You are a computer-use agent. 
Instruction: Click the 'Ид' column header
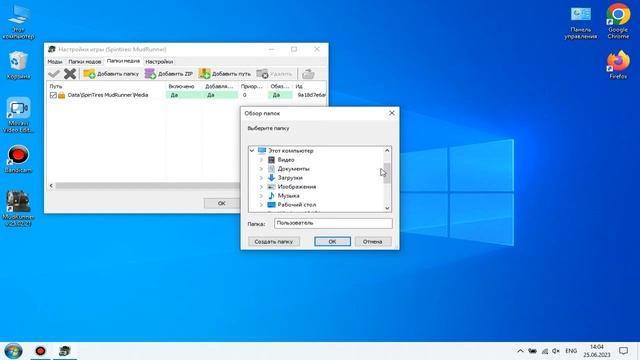[299, 87]
